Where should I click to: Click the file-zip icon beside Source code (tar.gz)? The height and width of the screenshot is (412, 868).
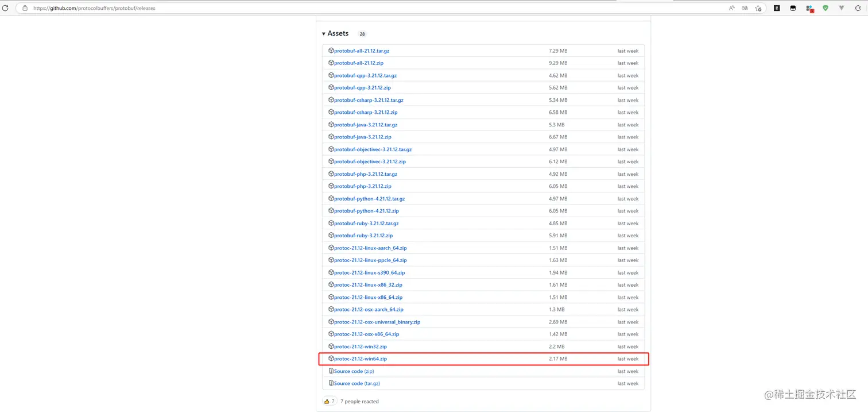(331, 383)
